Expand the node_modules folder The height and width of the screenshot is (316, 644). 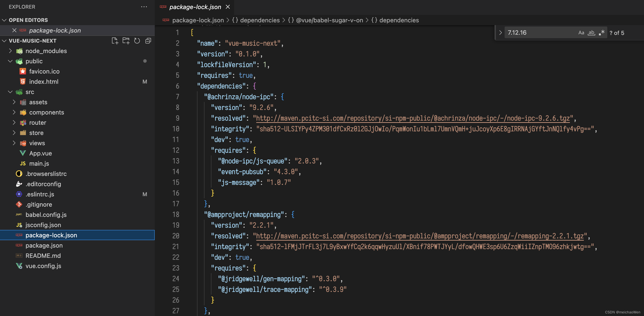point(46,51)
